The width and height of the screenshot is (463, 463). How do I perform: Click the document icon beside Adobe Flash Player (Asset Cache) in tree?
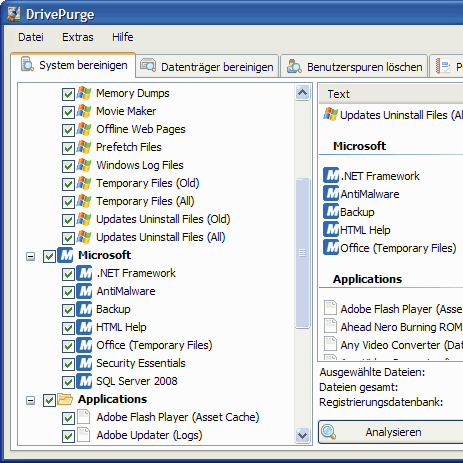click(x=83, y=417)
